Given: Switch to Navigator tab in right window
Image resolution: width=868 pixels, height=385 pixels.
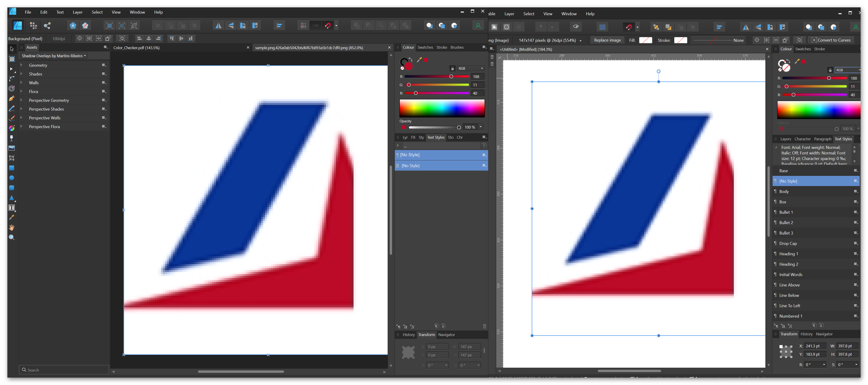Looking at the screenshot, I should click(x=824, y=334).
